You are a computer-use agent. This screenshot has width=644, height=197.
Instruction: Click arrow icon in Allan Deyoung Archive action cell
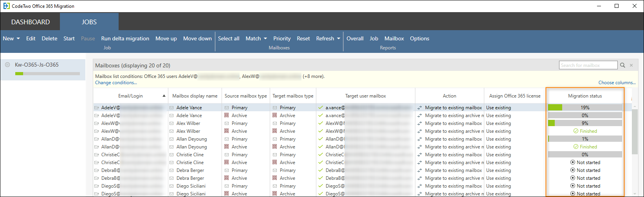(420, 147)
